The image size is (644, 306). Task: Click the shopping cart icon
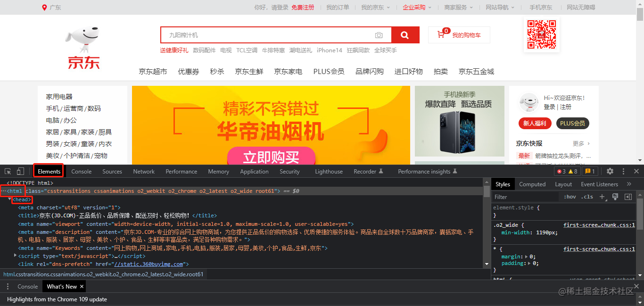coord(441,34)
